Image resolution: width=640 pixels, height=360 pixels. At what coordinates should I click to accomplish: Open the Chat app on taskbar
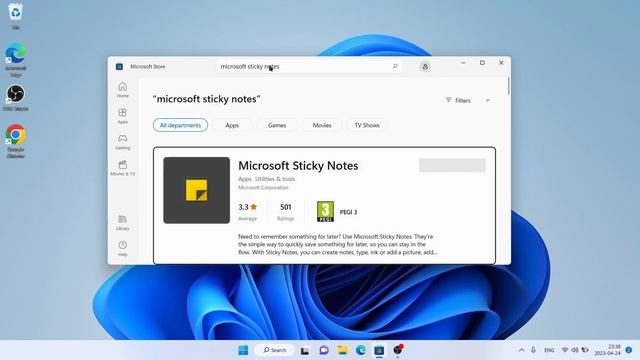click(x=324, y=350)
